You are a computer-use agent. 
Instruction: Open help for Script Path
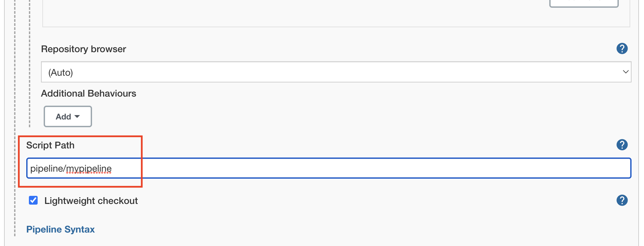[622, 145]
